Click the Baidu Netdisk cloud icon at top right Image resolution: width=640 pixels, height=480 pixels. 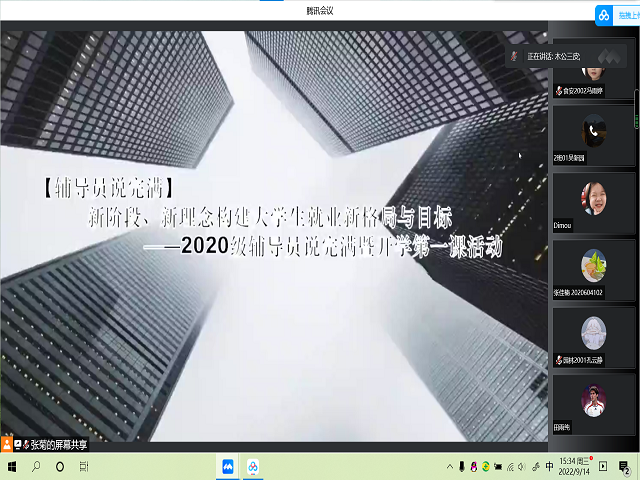point(603,16)
